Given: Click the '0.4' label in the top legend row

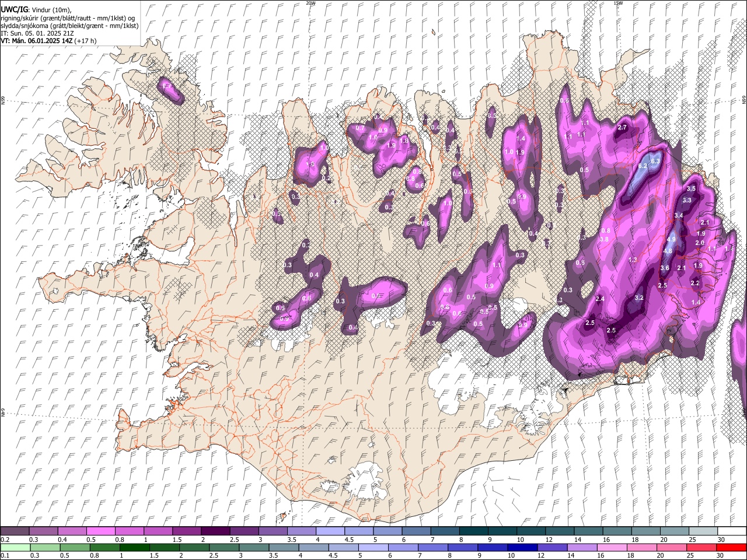Looking at the screenshot, I should [x=62, y=540].
